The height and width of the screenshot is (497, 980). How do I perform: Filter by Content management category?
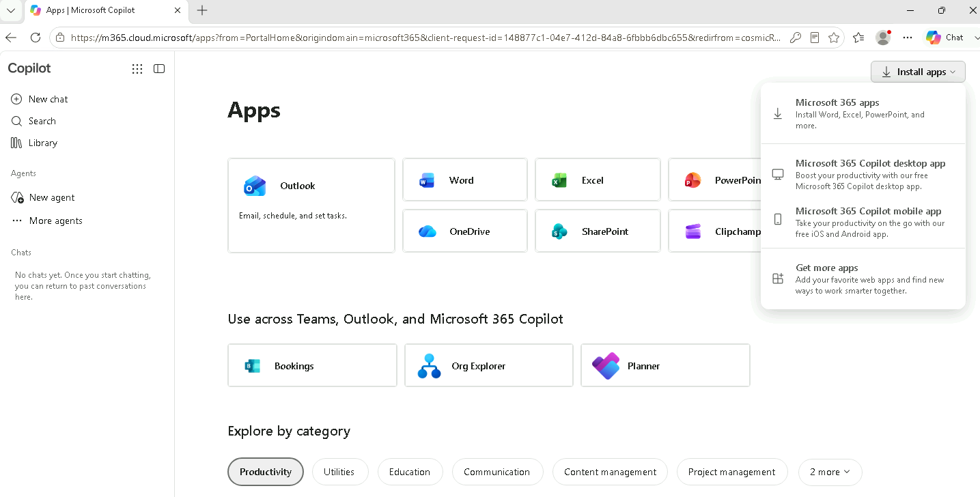pyautogui.click(x=611, y=472)
